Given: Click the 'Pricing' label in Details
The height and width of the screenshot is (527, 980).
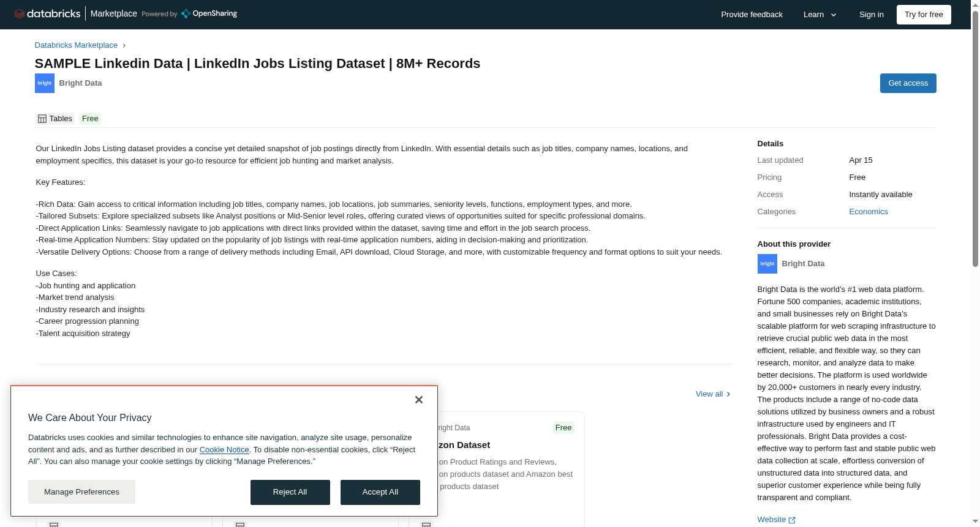Looking at the screenshot, I should 769,178.
